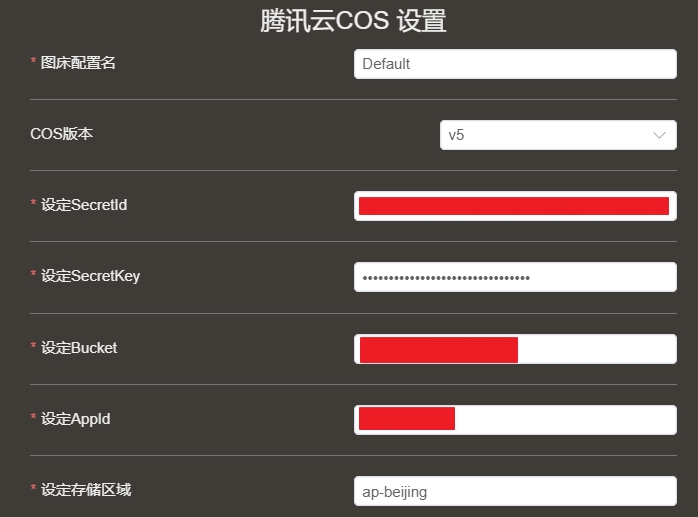698x517 pixels.
Task: Click the masked 设定SecretKey password field
Action: tap(515, 277)
